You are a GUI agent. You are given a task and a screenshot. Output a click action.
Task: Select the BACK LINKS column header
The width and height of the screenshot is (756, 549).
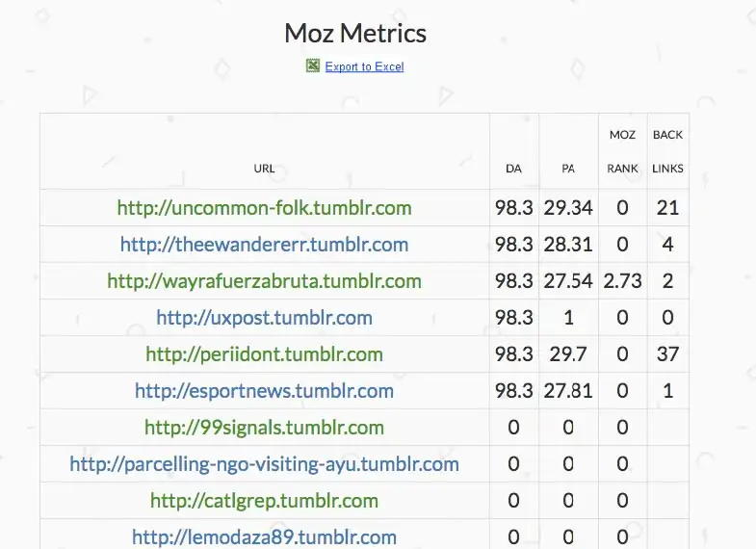pos(667,151)
